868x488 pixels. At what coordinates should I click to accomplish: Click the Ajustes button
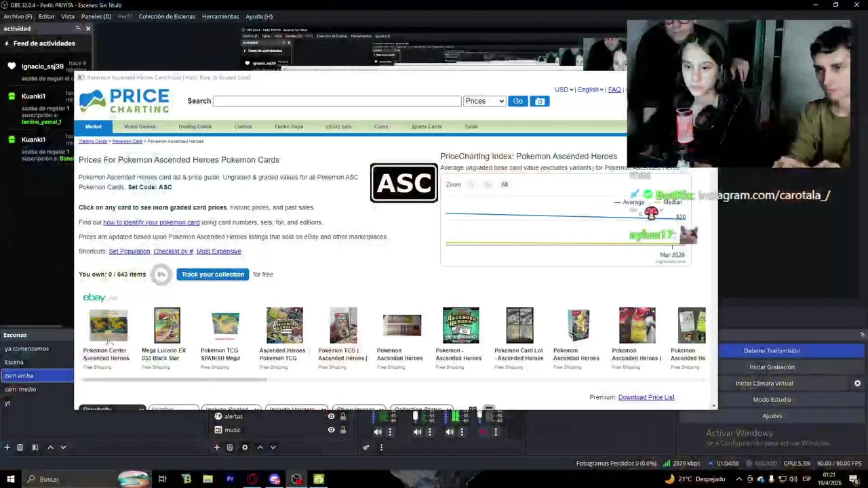[x=772, y=415]
